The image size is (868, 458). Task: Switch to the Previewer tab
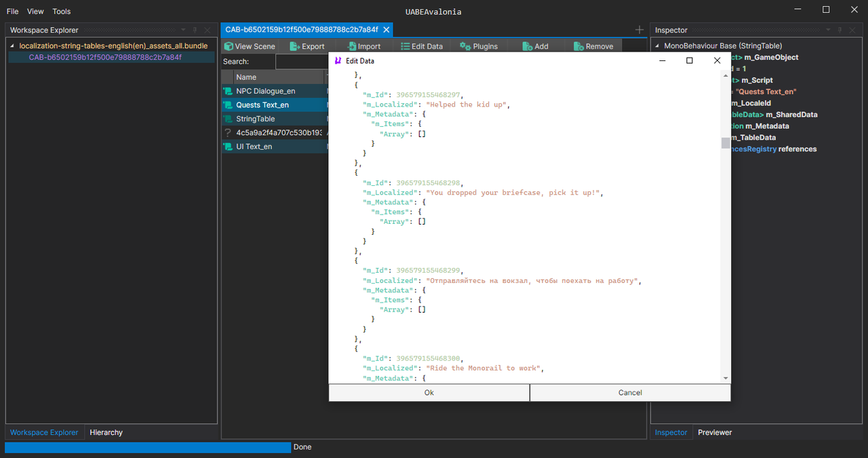click(x=715, y=432)
